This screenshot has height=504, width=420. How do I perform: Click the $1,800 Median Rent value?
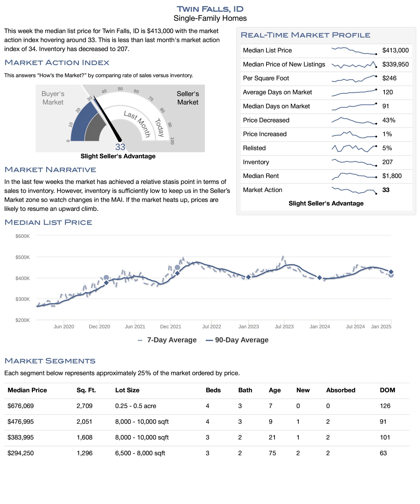coord(392,176)
